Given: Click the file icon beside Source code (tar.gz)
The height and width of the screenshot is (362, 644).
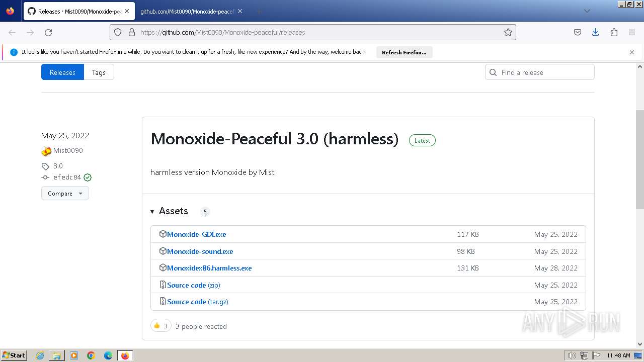Looking at the screenshot, I should click(163, 301).
